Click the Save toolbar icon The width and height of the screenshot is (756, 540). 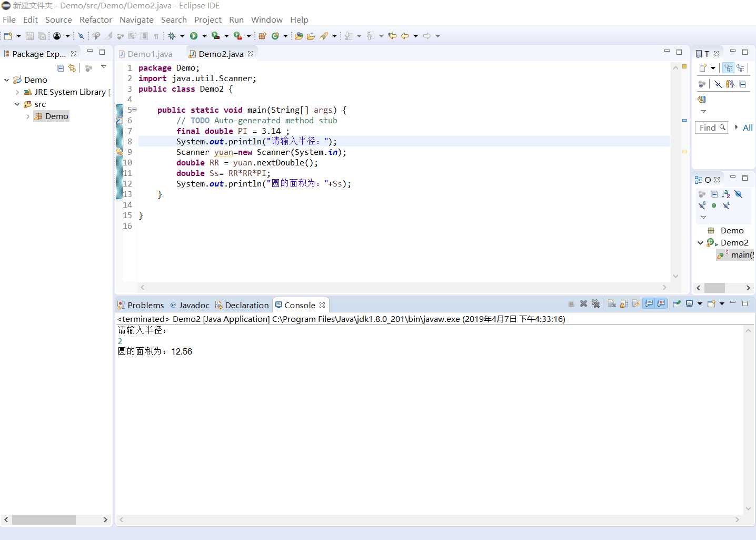(29, 36)
